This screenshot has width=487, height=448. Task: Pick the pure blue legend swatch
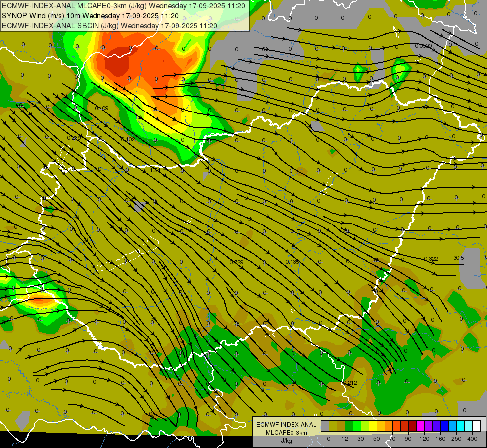445,426
